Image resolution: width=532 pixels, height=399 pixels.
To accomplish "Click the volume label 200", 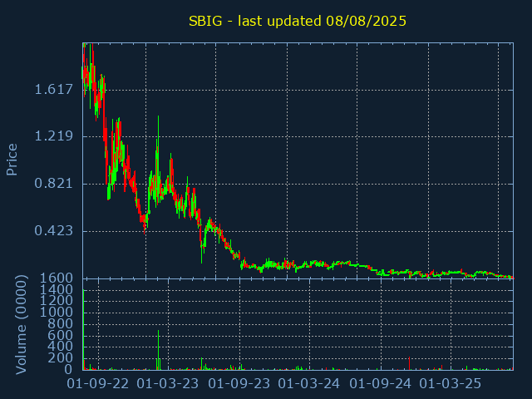I will 60,358.
